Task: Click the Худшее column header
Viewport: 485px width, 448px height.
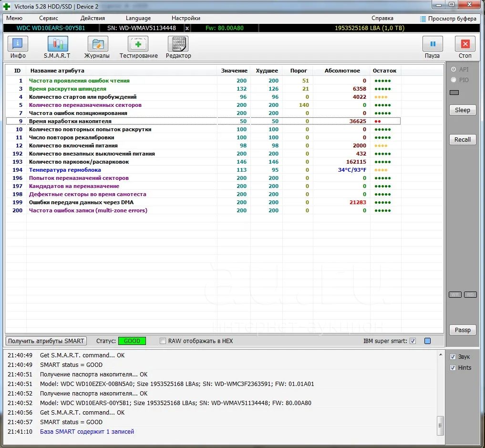Action: coord(267,71)
